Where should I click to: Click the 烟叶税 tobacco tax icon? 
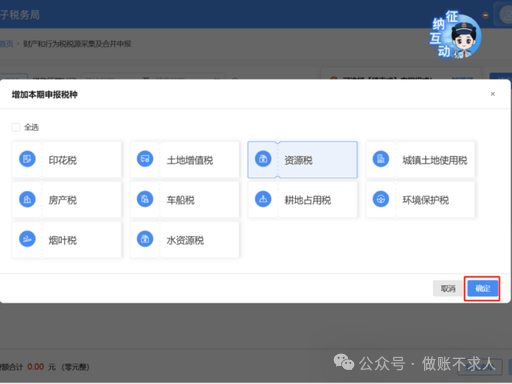tap(27, 239)
